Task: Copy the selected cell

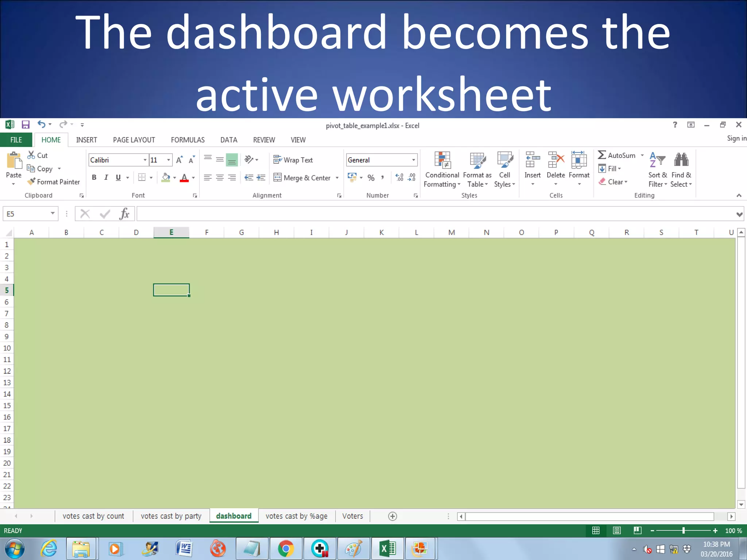Action: point(40,169)
